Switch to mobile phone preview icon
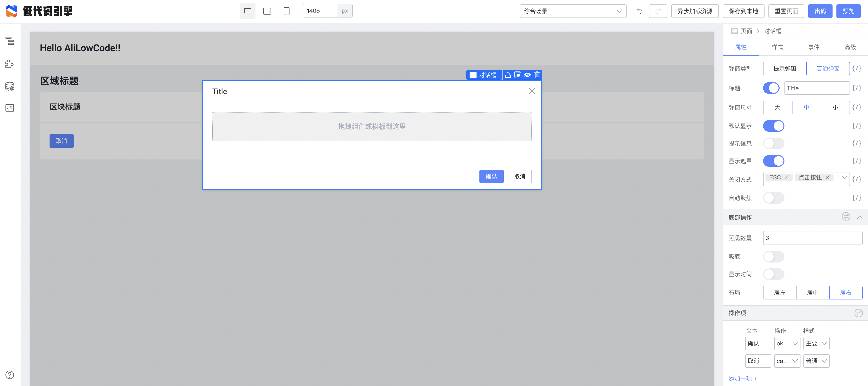Image resolution: width=868 pixels, height=386 pixels. (286, 11)
